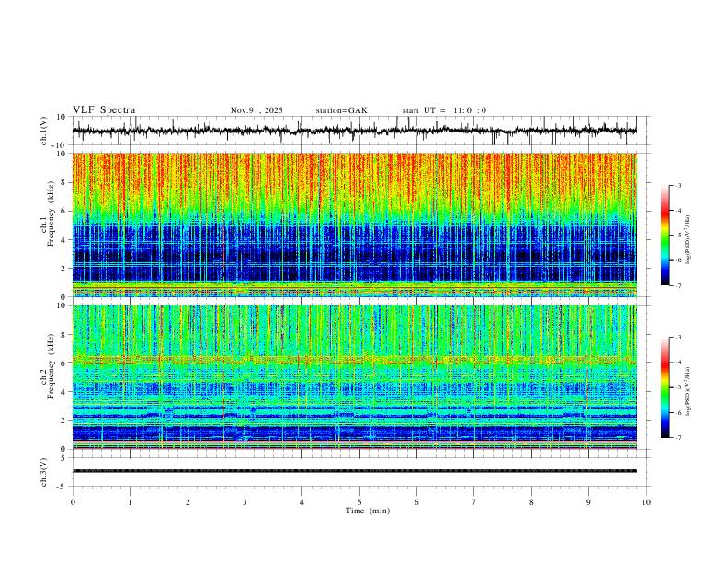This screenshot has height=563, width=728.
Task: Click the "8" kHz tick on ch.1 frequency axis
Action: pos(64,182)
